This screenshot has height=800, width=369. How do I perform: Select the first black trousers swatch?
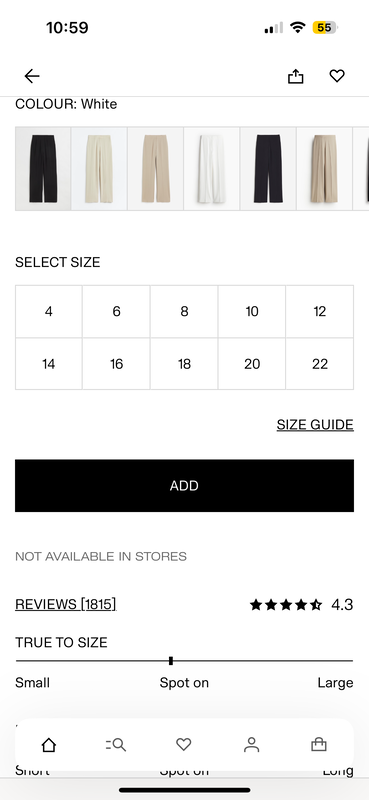(x=43, y=168)
